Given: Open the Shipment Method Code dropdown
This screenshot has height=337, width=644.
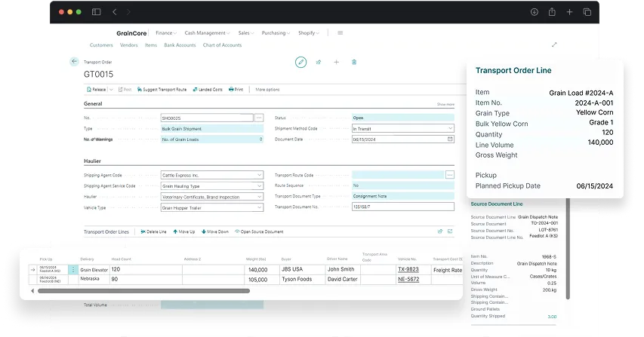Looking at the screenshot, I should (x=450, y=129).
